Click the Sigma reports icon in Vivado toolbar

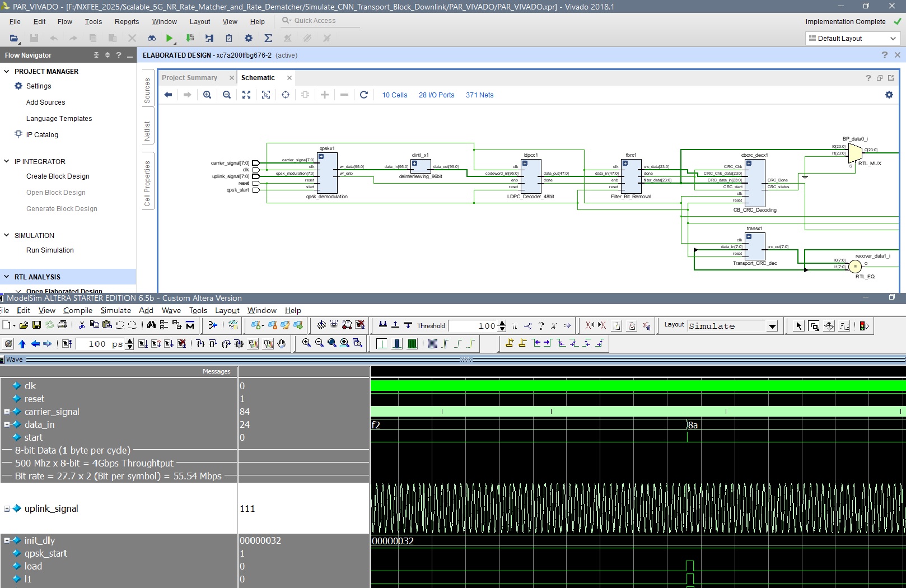268,38
